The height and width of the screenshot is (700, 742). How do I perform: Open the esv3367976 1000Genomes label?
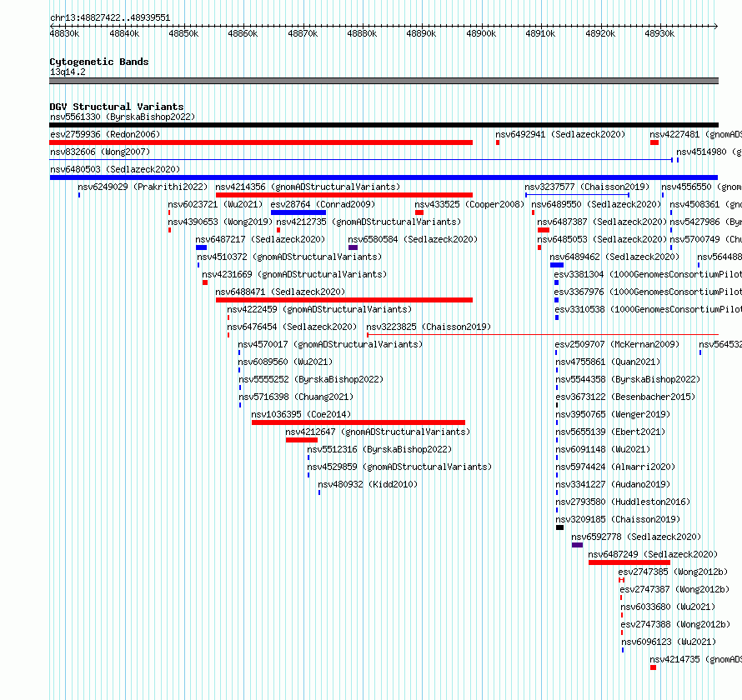(648, 292)
